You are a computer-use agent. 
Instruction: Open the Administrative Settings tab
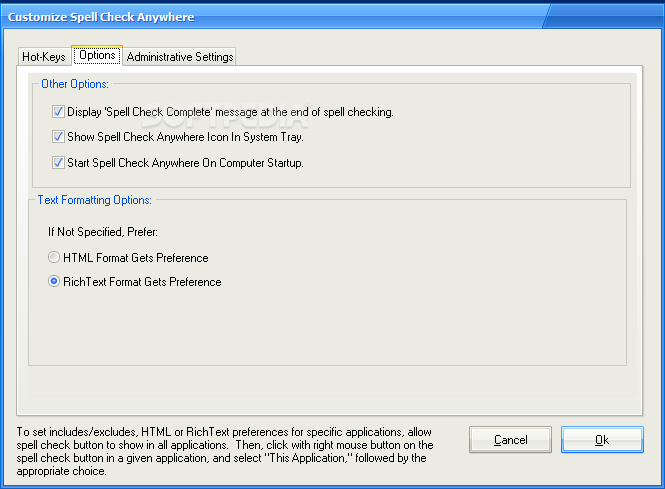pyautogui.click(x=180, y=56)
